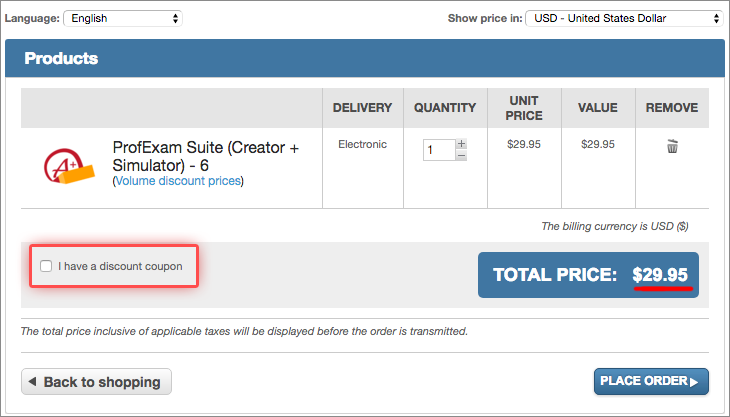
Task: Click the Value column header
Action: click(597, 108)
